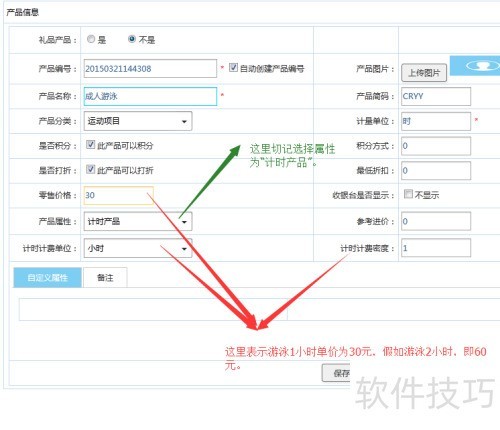Toggle 自动创建产品编号 checkbox
Image resolution: width=500 pixels, height=430 pixels.
pyautogui.click(x=233, y=68)
